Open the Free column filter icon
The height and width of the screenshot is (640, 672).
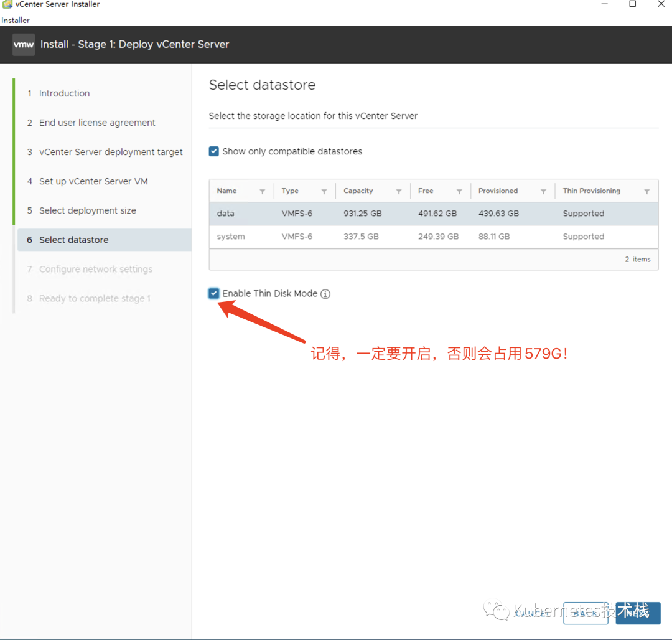coord(459,192)
